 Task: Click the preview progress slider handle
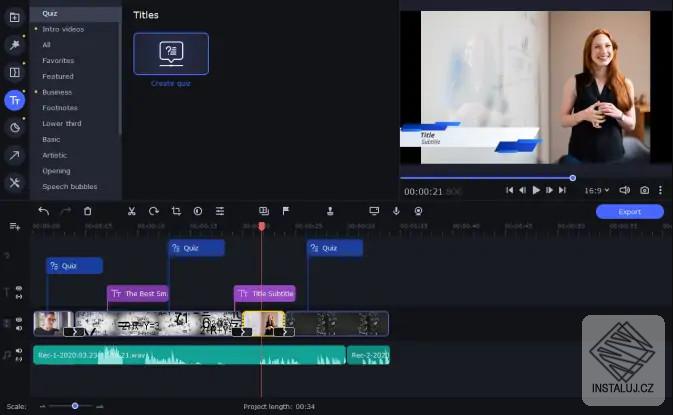(573, 178)
